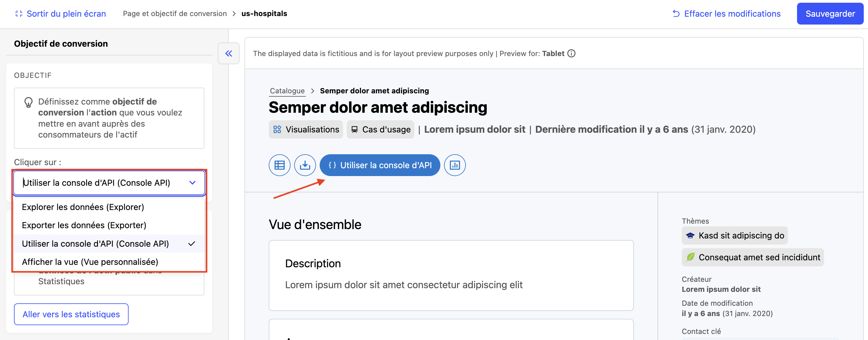Open the 'Cliquer sur' dropdown arrow
The height and width of the screenshot is (340, 868).
click(192, 183)
